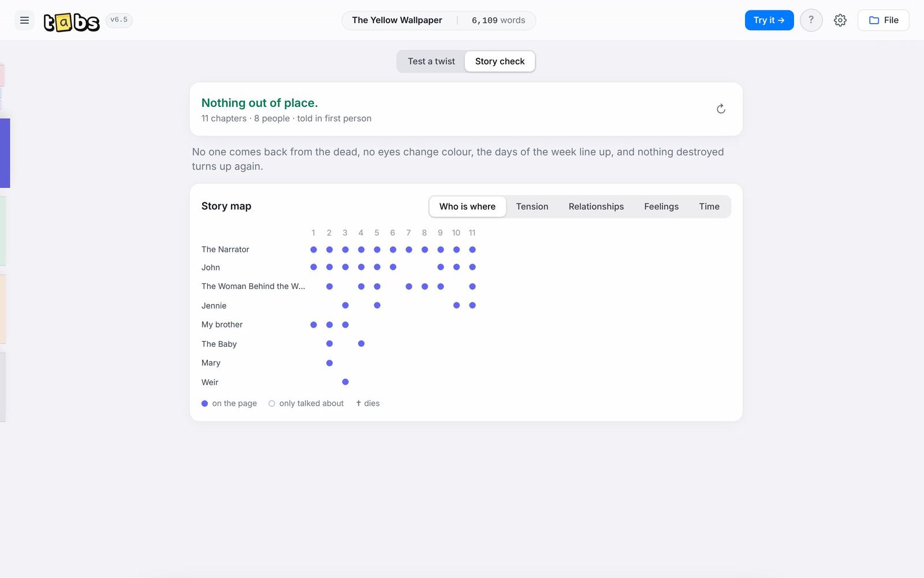Click the gray chapter strip in the left sidebar

[3, 387]
